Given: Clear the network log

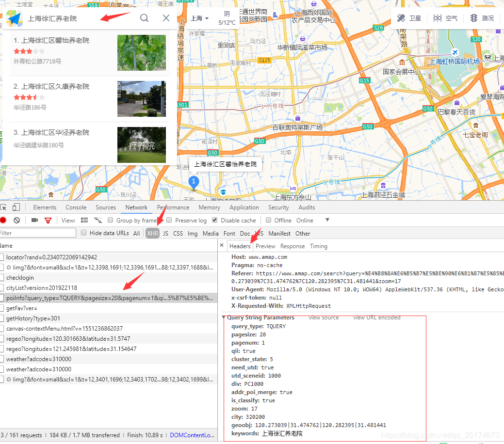Looking at the screenshot, I should point(16,220).
